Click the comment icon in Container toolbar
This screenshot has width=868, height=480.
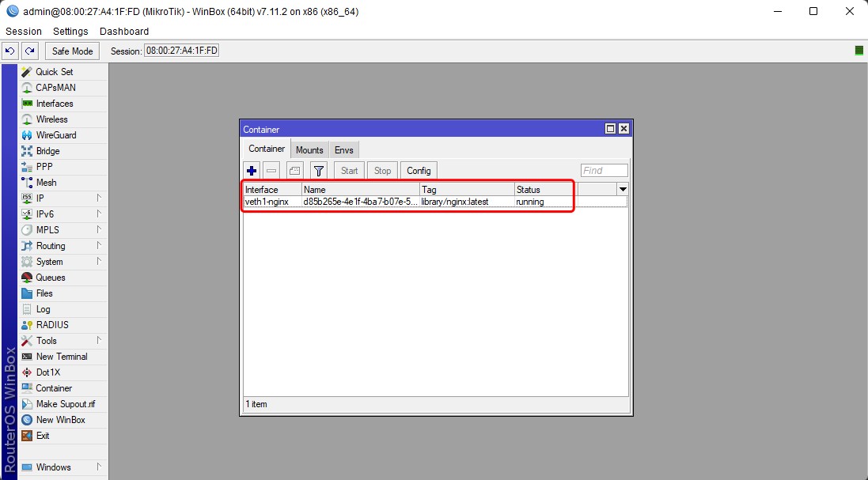coord(295,171)
